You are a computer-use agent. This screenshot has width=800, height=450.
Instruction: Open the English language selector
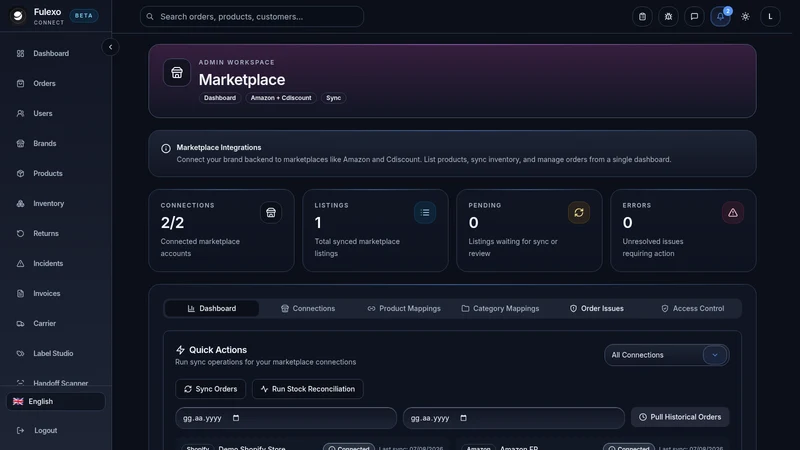pyautogui.click(x=56, y=402)
